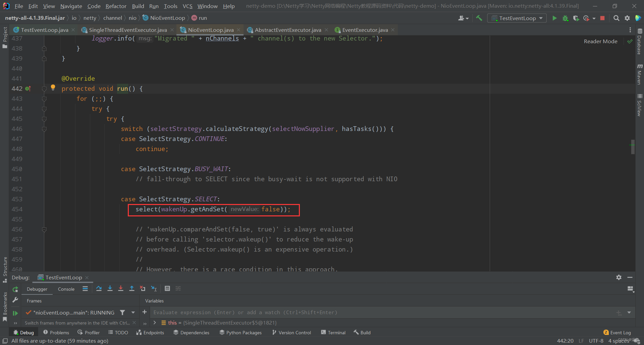Screen dimensions: 644x345
Task: Switch to the Console tab in debugger
Action: coord(66,289)
